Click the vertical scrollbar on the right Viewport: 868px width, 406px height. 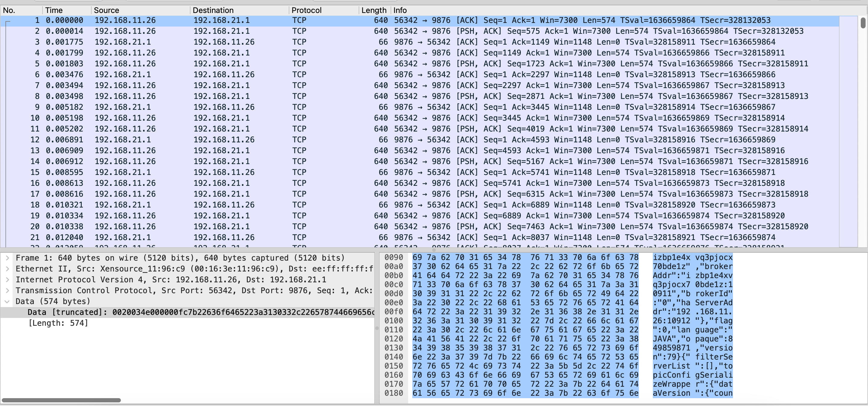click(x=863, y=24)
